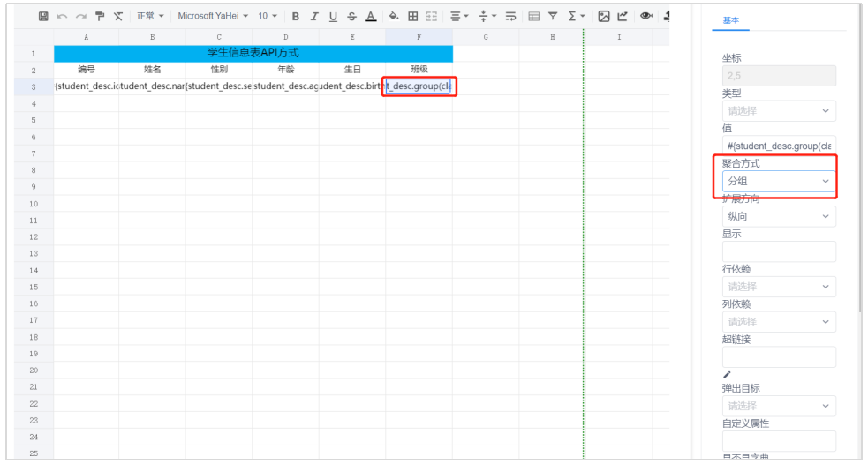Toggle underline formatting
The width and height of the screenshot is (868, 464).
[333, 17]
